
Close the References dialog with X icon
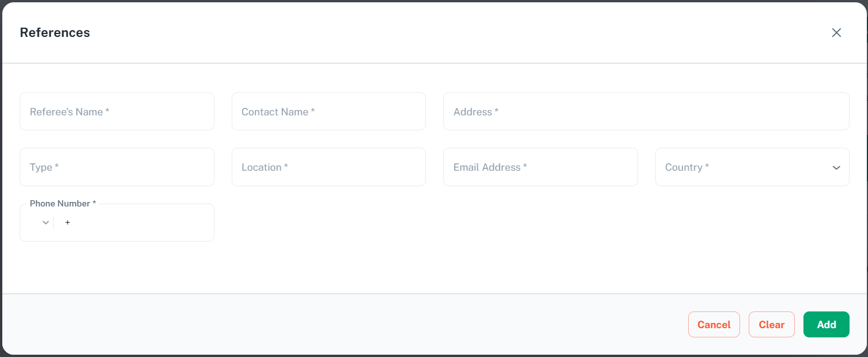tap(836, 33)
